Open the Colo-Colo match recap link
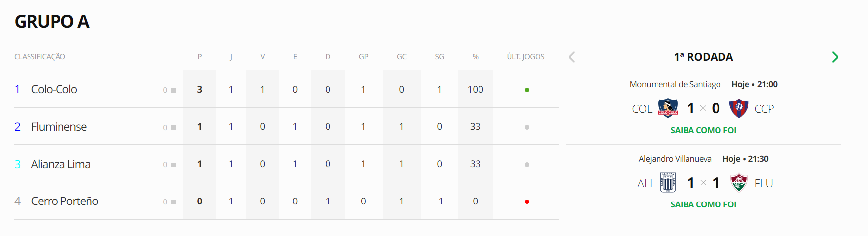 click(703, 130)
